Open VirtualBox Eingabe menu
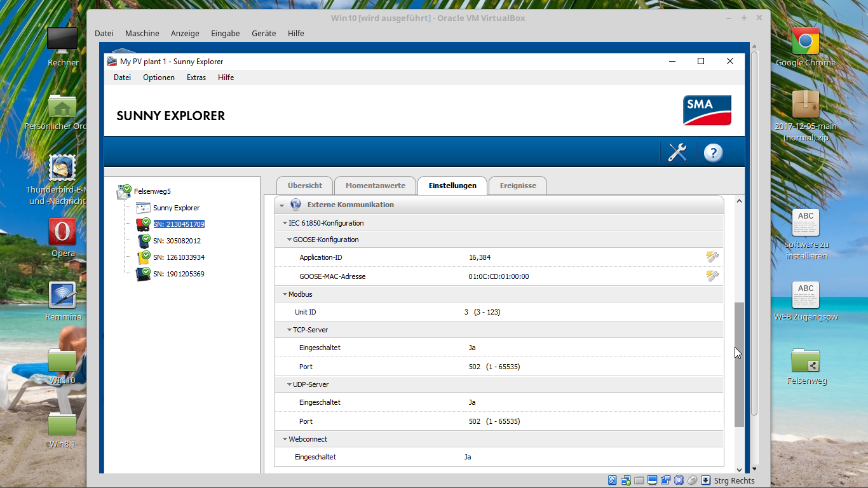 point(226,33)
